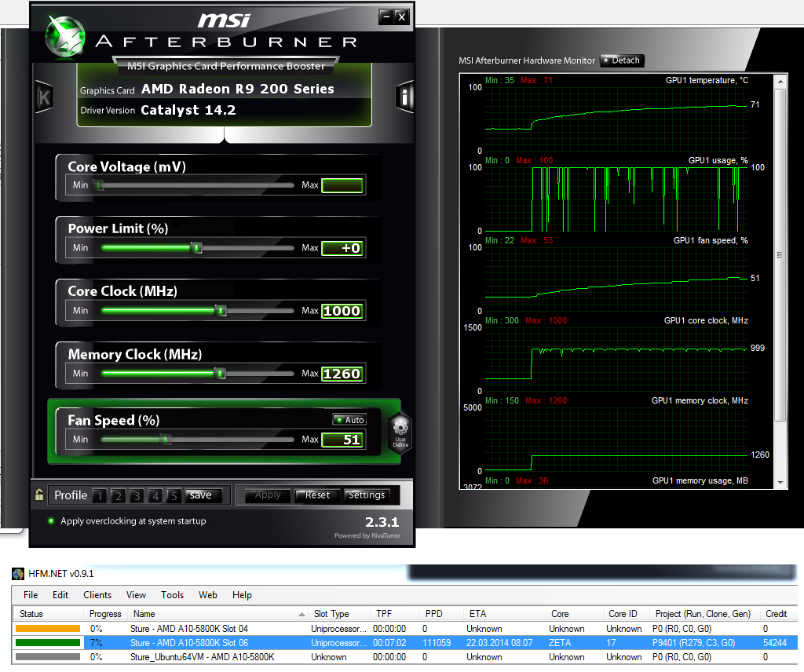Sort by the Status column header

coord(48,614)
